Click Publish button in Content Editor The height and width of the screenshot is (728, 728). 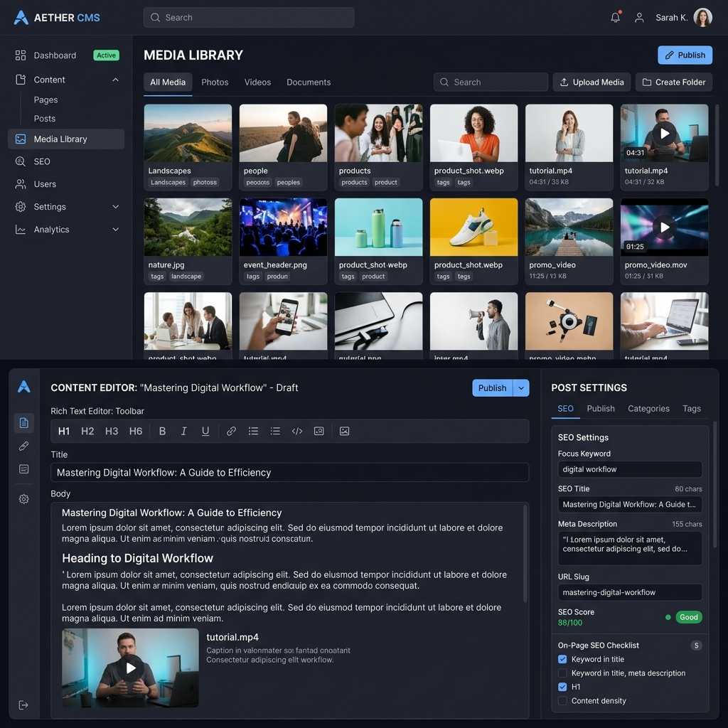pos(493,388)
